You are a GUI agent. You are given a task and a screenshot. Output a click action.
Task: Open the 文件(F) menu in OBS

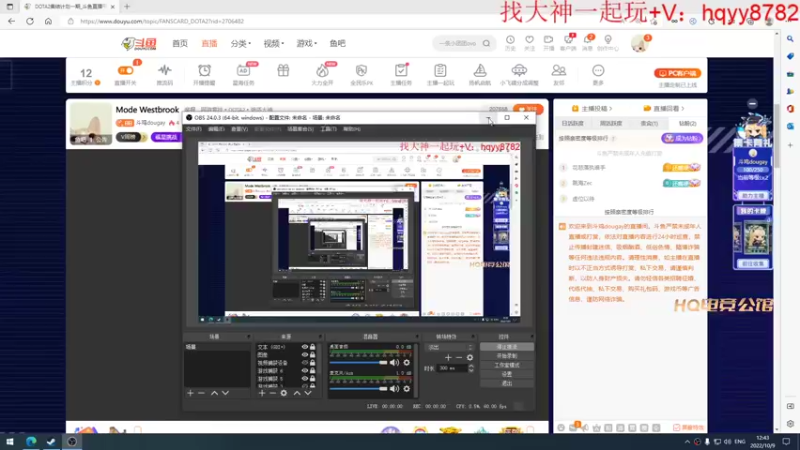(193, 130)
